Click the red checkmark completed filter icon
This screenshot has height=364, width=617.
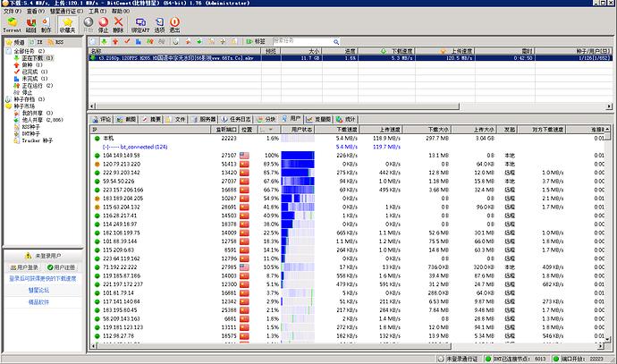tap(127, 41)
